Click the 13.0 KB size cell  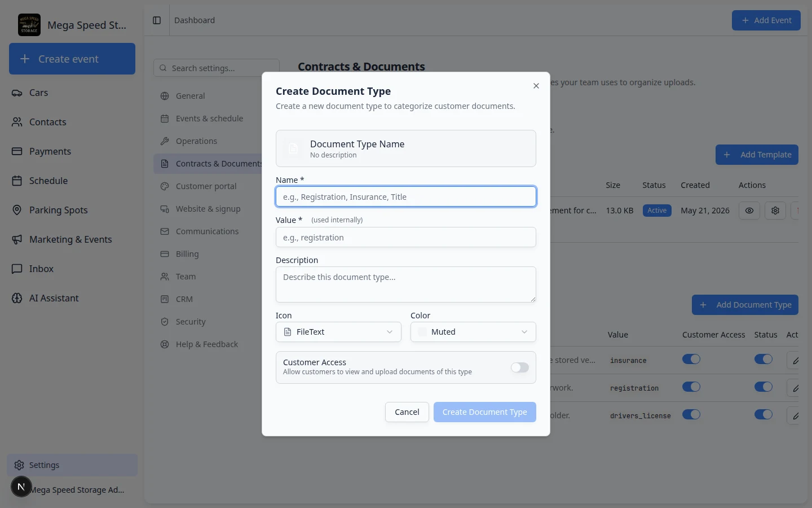coord(620,211)
